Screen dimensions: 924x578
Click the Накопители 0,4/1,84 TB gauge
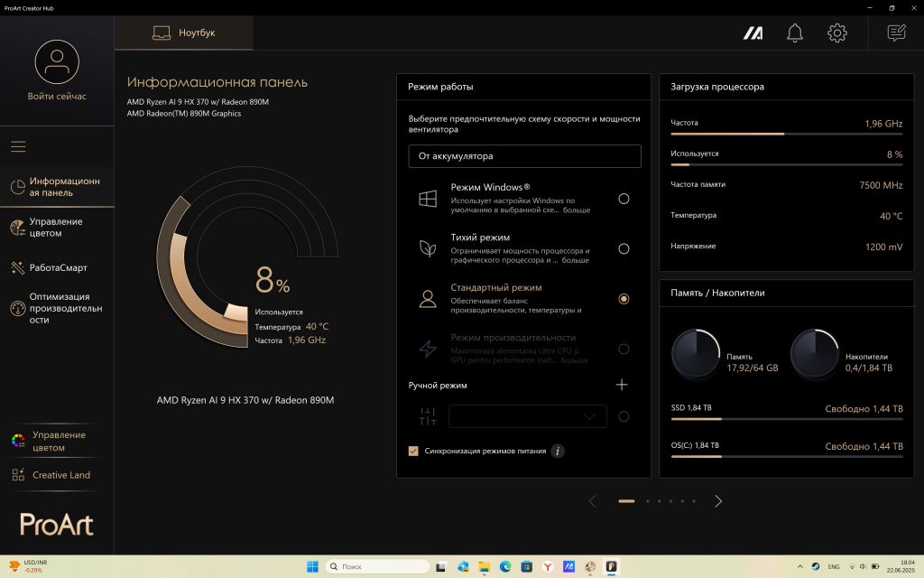[x=815, y=353]
